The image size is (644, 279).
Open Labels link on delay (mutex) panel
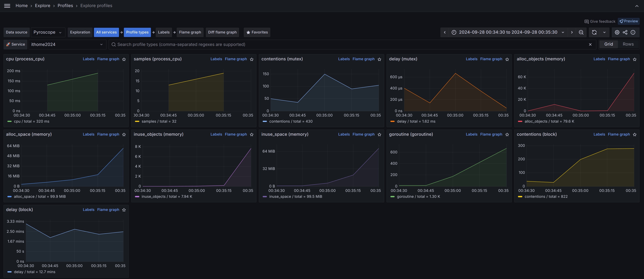(x=472, y=59)
